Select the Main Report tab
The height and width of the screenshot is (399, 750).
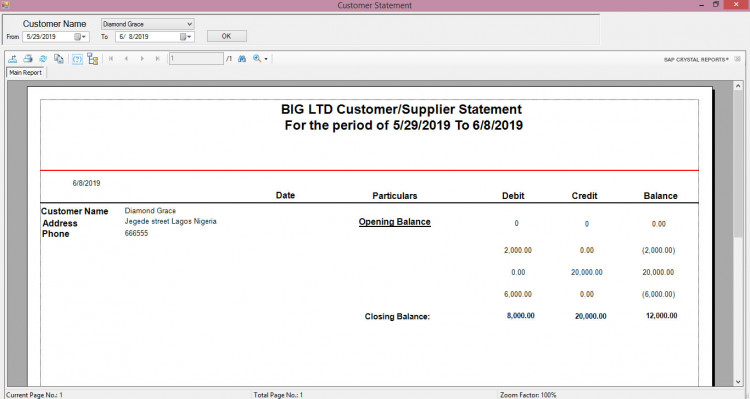tap(26, 73)
